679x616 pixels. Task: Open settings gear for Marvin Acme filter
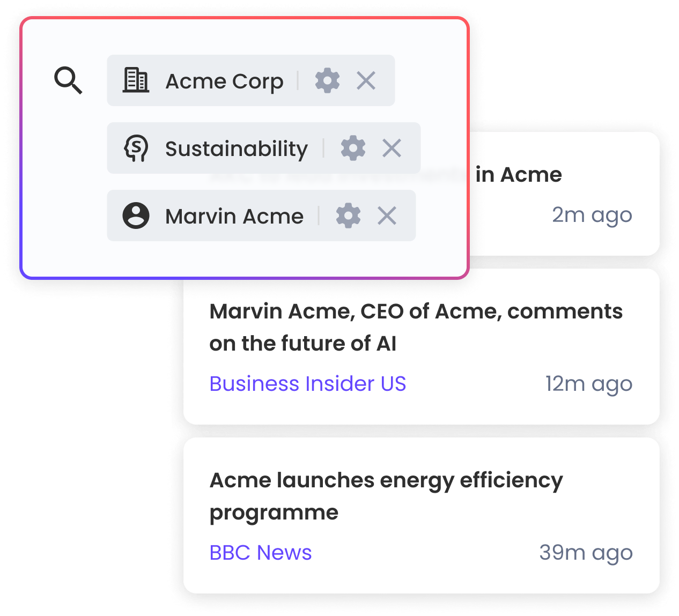coord(348,216)
